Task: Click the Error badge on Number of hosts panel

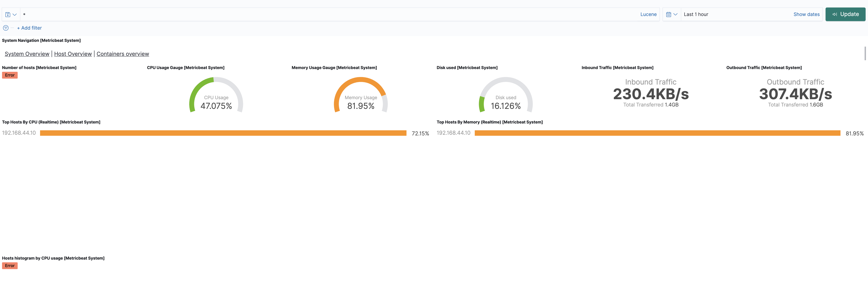Action: coord(10,75)
